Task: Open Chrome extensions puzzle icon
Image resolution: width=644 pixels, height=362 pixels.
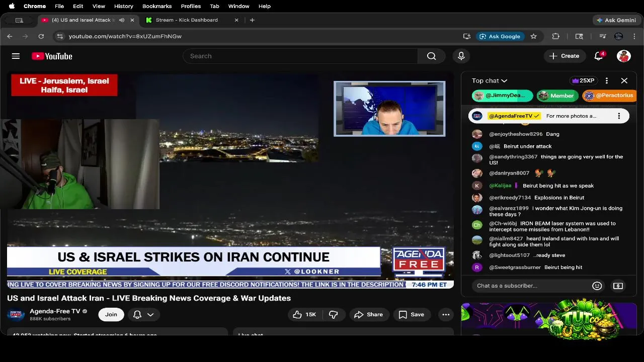Action: (556, 36)
